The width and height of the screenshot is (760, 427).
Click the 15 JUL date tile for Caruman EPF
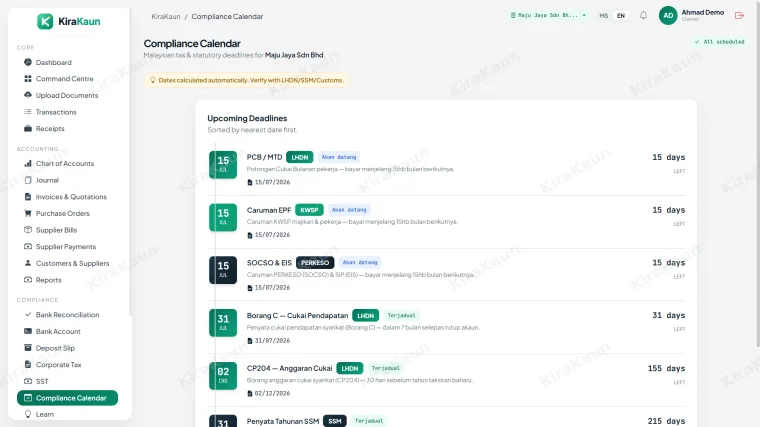click(223, 217)
